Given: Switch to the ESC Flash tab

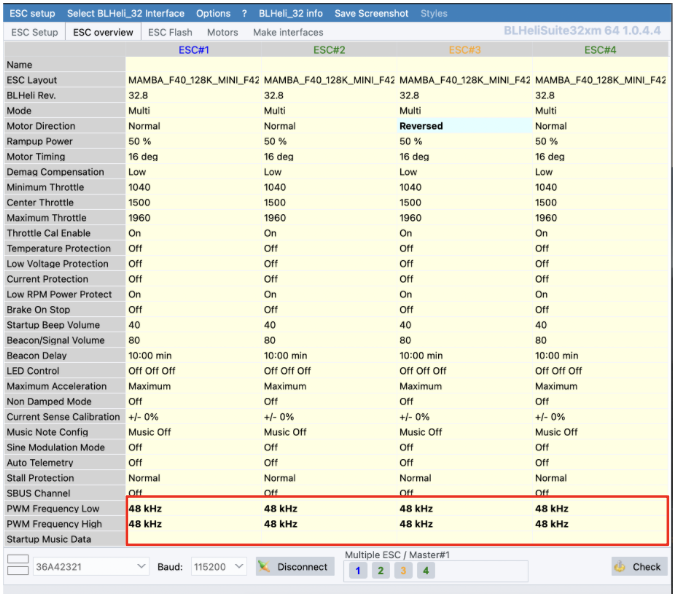Looking at the screenshot, I should [170, 32].
